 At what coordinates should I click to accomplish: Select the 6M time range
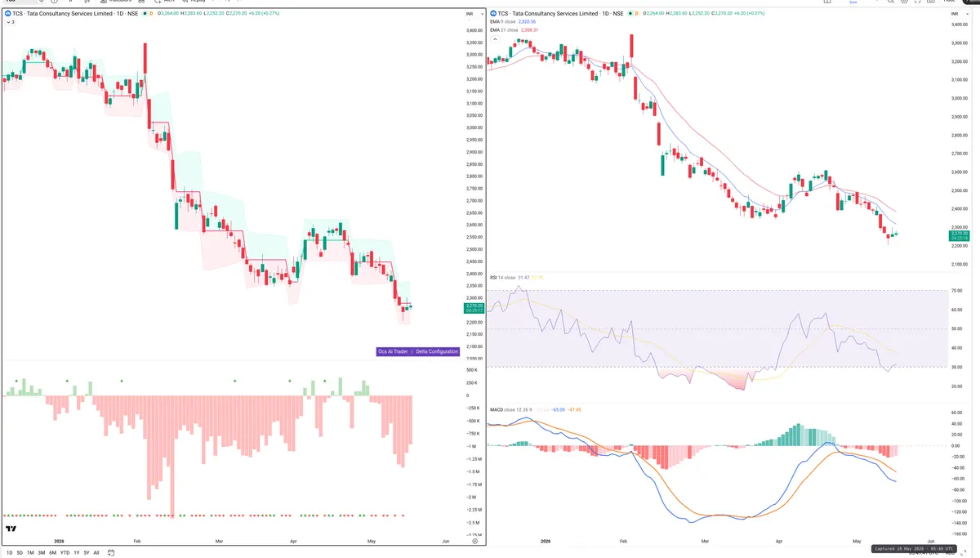[x=52, y=552]
